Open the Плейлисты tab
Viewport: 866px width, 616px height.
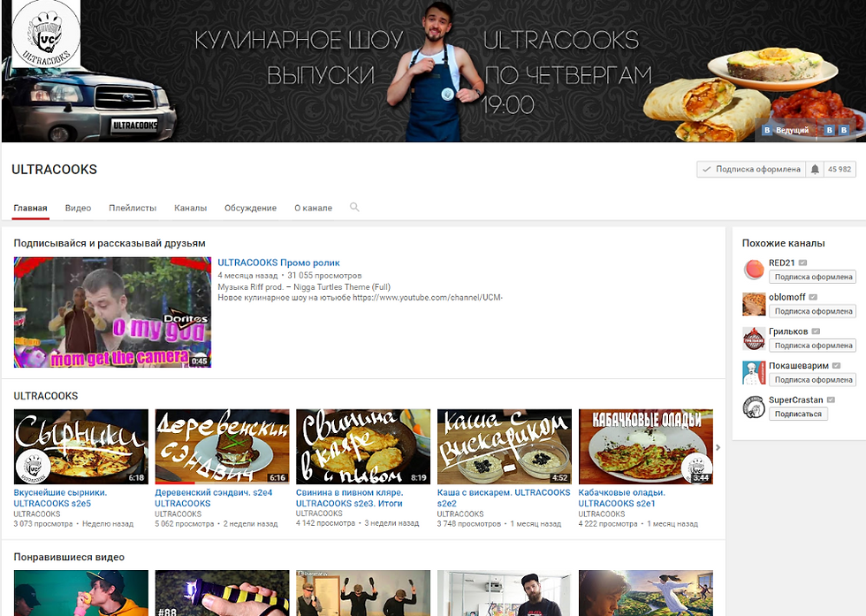(133, 209)
